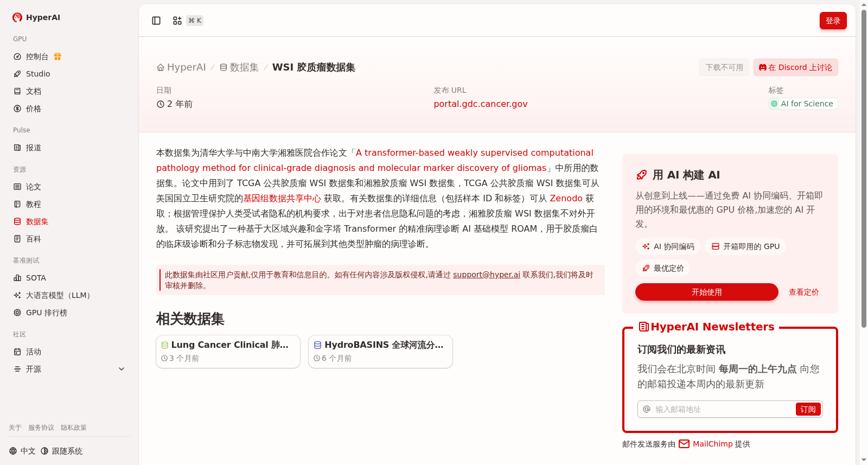Click the rocket icon beside 用 AI 构建 AI

[x=641, y=175]
